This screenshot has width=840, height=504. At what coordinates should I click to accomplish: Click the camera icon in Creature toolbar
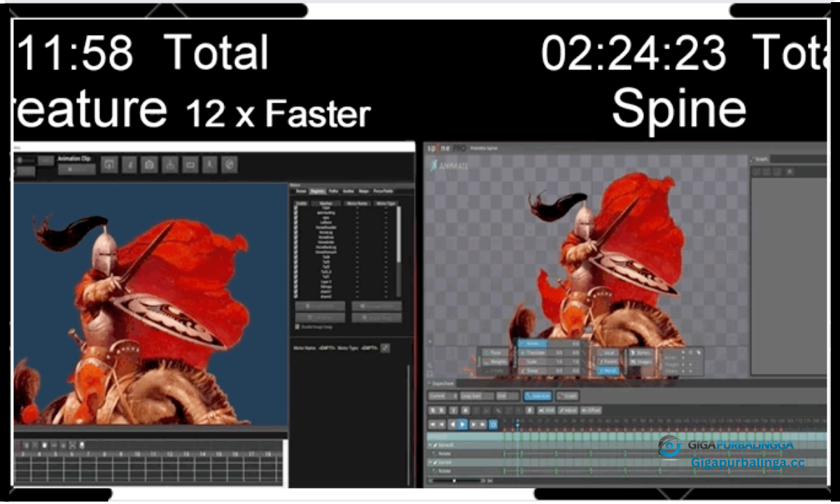click(x=149, y=165)
